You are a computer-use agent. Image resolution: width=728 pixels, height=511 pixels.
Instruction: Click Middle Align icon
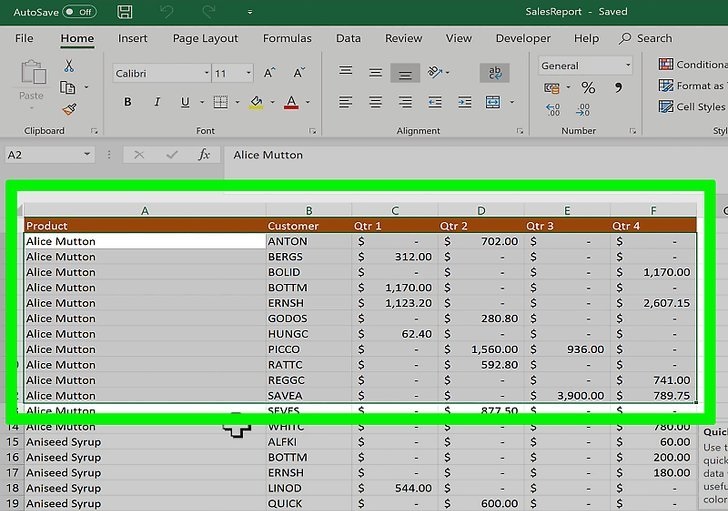pyautogui.click(x=375, y=72)
